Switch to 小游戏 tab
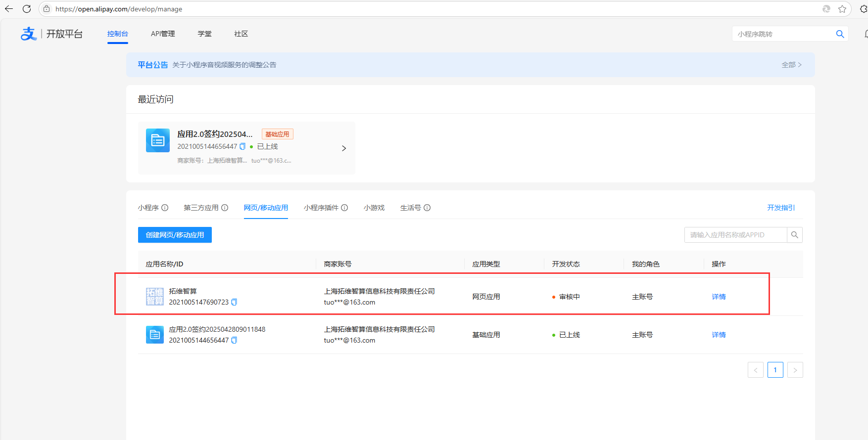 tap(374, 208)
